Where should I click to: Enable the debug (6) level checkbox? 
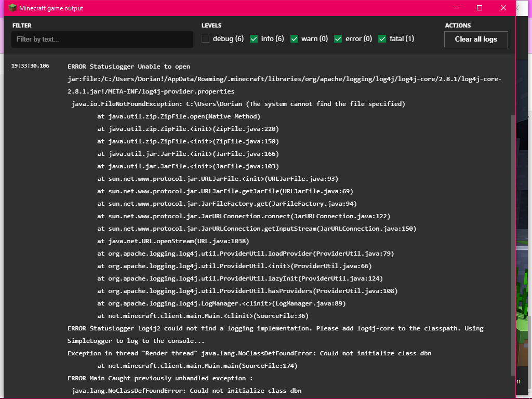tap(206, 39)
